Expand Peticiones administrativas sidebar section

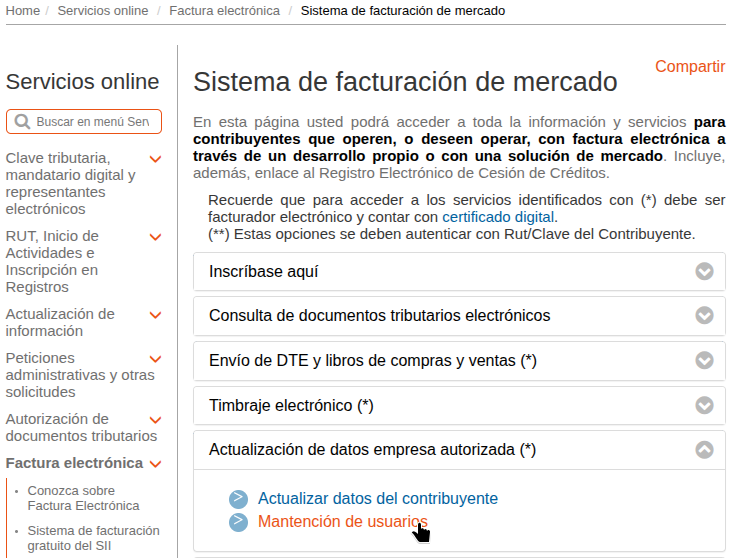click(x=155, y=359)
